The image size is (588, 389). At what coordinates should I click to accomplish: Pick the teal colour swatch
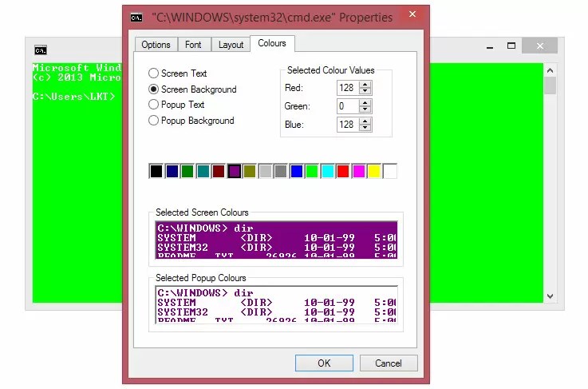(x=203, y=171)
